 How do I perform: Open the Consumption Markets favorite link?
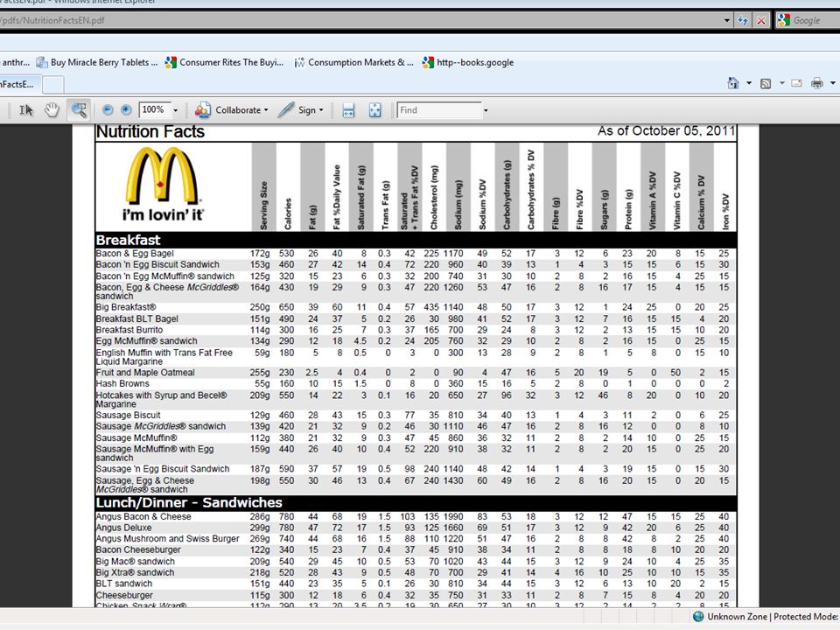tap(353, 62)
